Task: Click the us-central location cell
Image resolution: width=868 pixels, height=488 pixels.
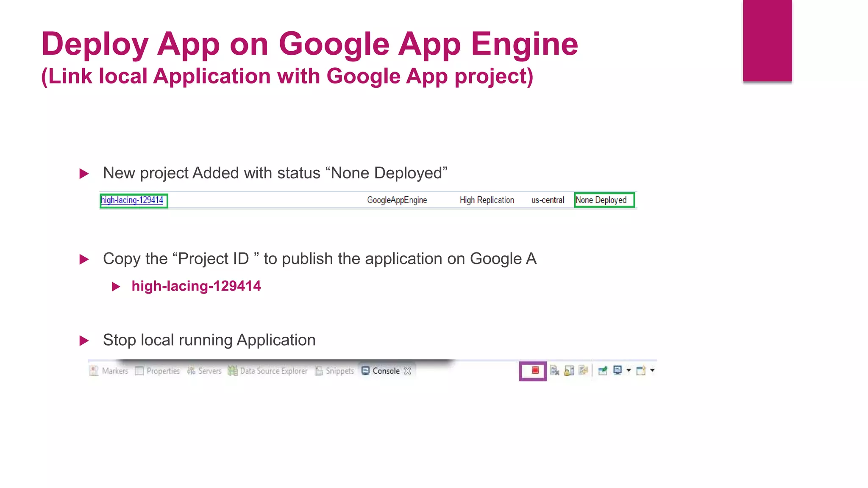Action: coord(548,200)
